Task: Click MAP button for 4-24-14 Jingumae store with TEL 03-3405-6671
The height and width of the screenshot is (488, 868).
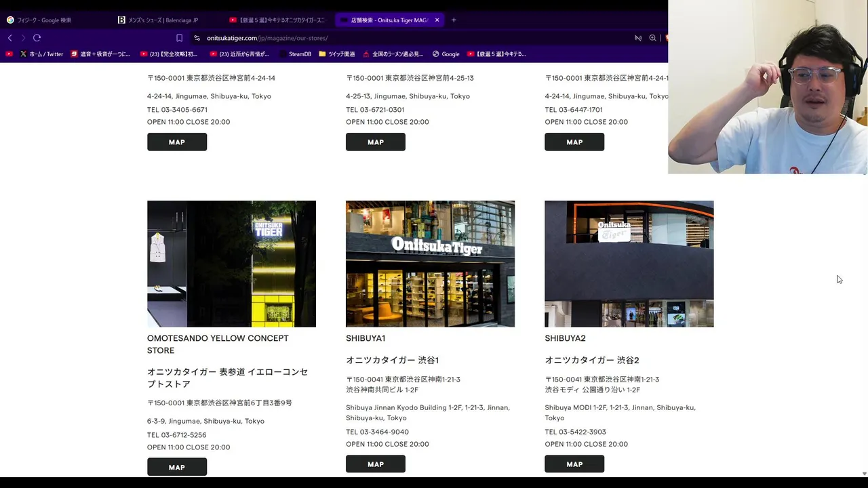Action: click(177, 142)
